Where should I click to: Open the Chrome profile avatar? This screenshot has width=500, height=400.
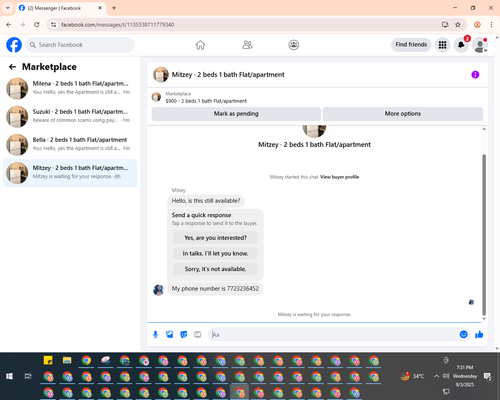point(477,25)
